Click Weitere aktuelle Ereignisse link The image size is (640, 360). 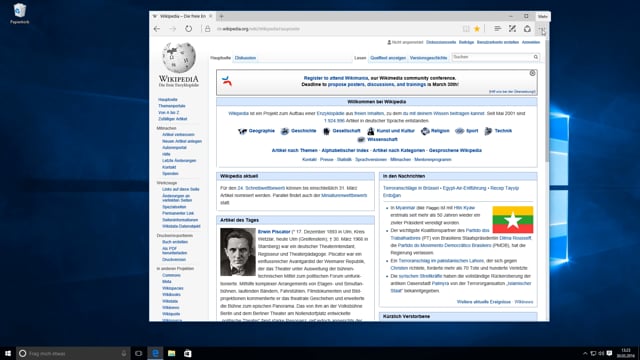484,302
